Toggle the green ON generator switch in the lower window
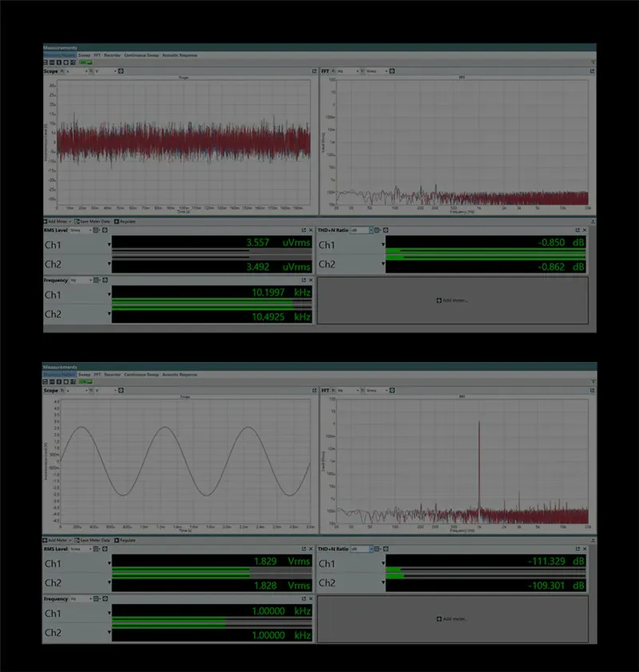 pyautogui.click(x=85, y=382)
